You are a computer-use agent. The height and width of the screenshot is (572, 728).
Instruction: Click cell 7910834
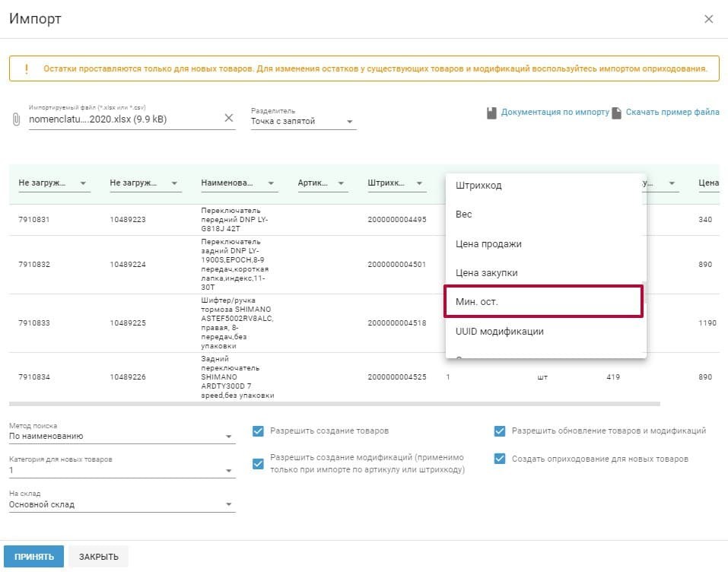click(34, 377)
